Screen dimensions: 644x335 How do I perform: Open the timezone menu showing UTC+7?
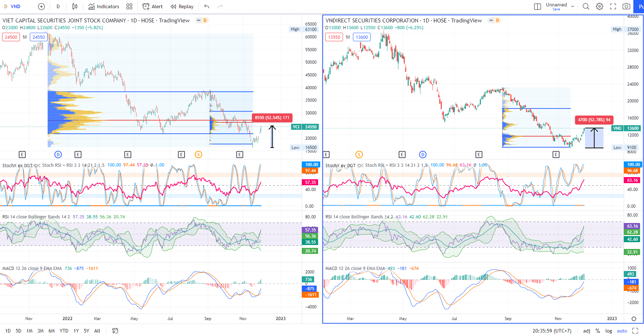click(552, 331)
